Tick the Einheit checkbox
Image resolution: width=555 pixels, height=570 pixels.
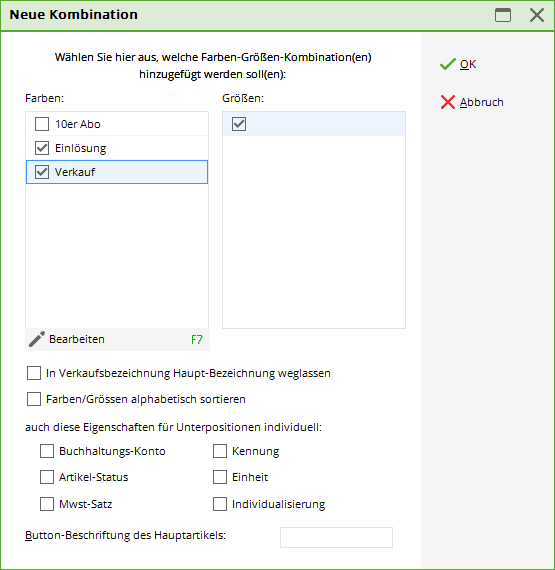[220, 477]
